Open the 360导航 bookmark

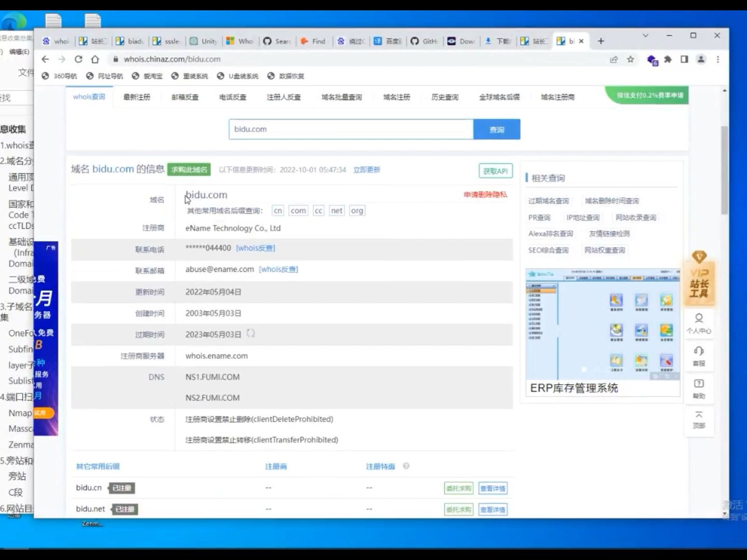point(59,76)
